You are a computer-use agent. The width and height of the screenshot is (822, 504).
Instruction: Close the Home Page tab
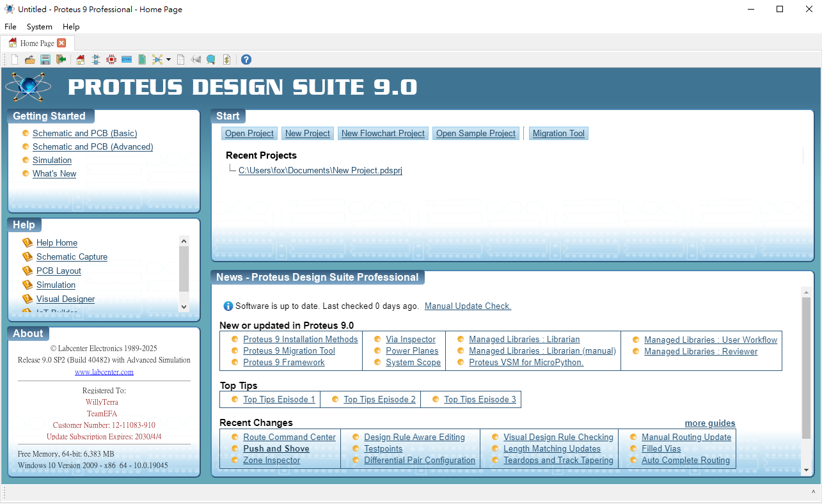[61, 43]
